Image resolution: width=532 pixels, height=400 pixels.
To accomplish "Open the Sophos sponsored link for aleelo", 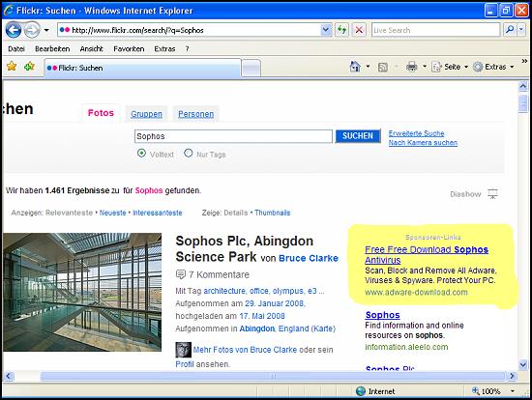I will coord(383,315).
